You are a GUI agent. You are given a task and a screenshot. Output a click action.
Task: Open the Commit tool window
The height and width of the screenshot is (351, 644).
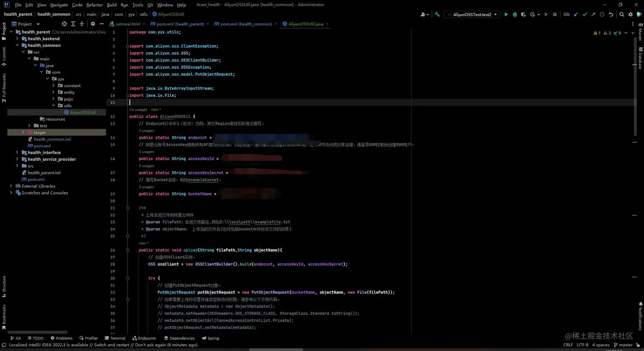[x=4, y=56]
